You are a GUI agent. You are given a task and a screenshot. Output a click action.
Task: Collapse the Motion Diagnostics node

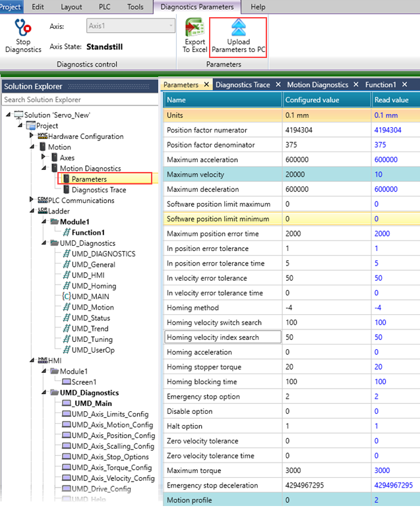[44, 168]
